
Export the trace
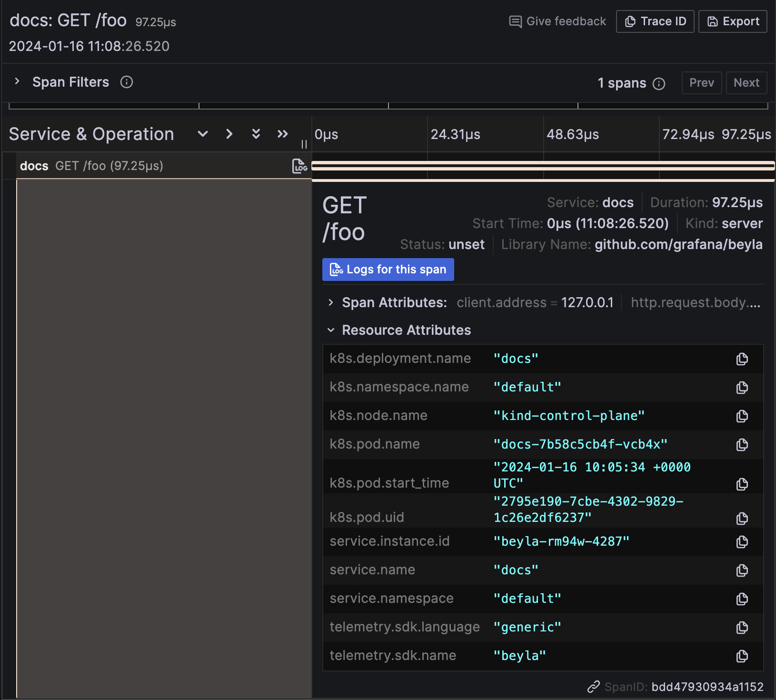coord(733,21)
